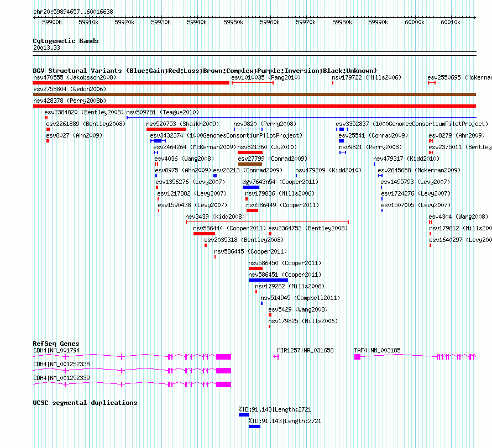Click the nsv586451 (Cooper2011) blue gain bar
Viewport: 492px width, 448px height.
(x=268, y=280)
